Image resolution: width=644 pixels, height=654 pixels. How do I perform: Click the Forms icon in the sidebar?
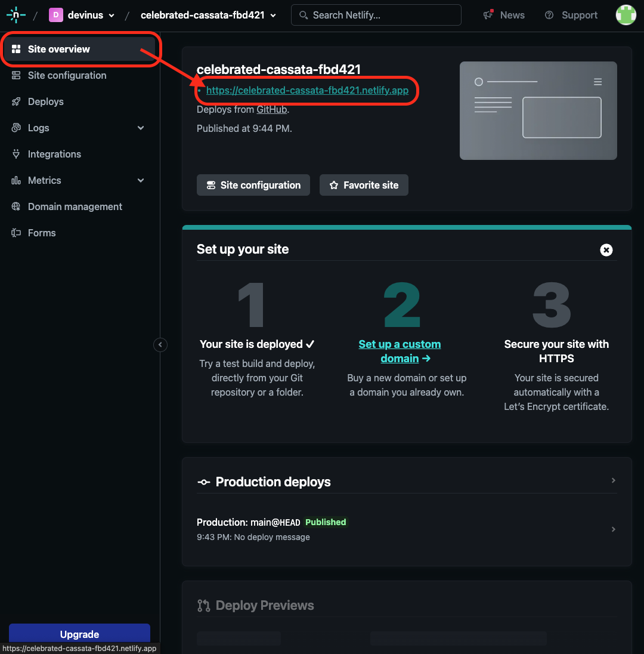[x=17, y=233]
